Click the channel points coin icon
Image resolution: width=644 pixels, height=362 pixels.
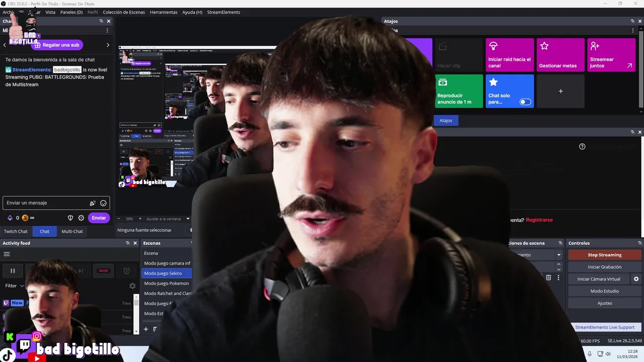(x=25, y=218)
